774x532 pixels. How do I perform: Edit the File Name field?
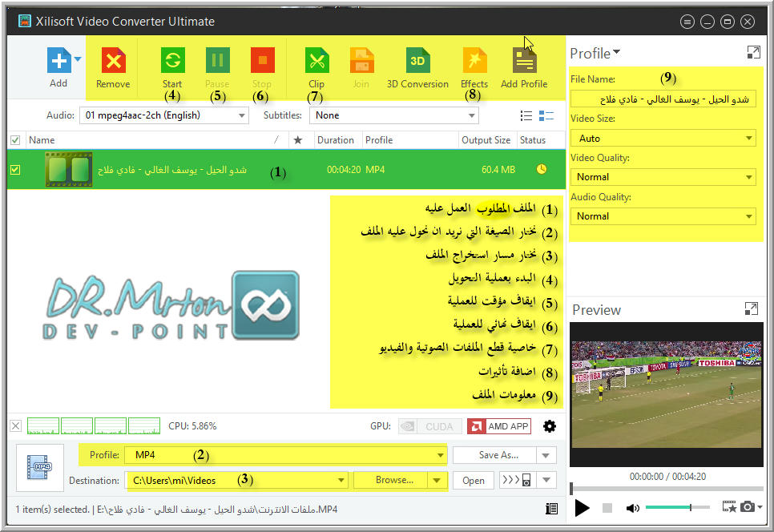(663, 99)
